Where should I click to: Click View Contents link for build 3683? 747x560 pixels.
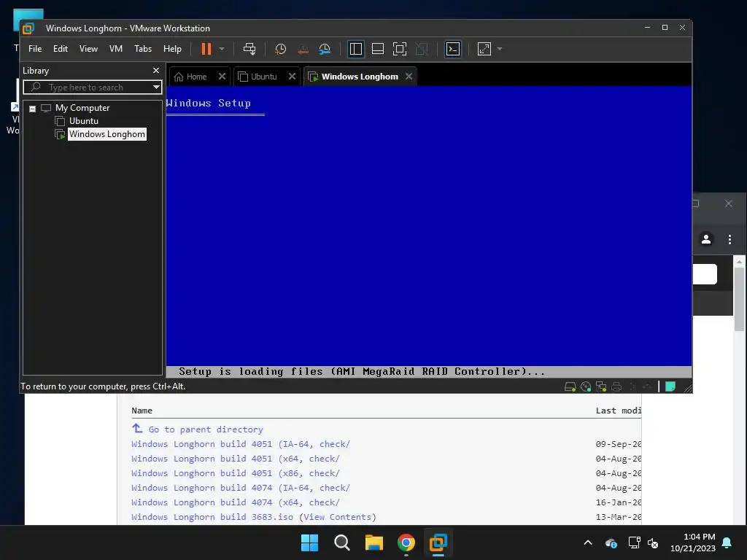[337, 517]
